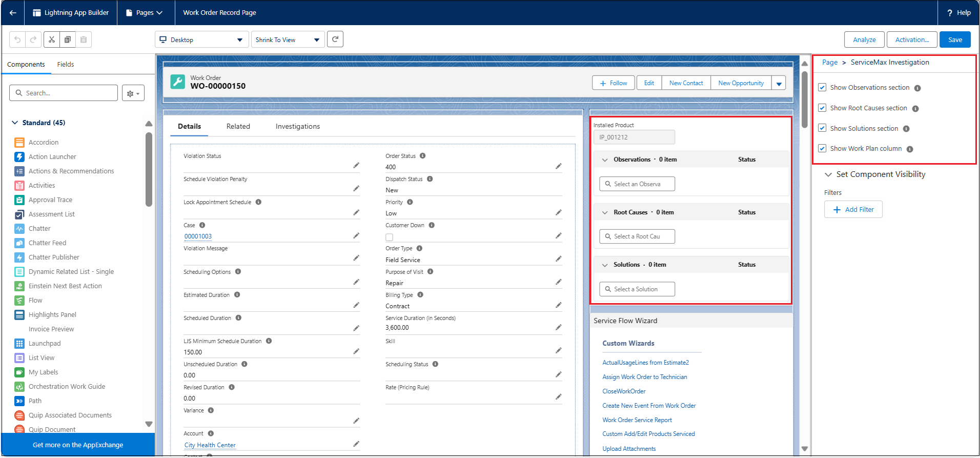The image size is (980, 458).
Task: Collapse the Root Causes section chevron
Action: point(605,212)
